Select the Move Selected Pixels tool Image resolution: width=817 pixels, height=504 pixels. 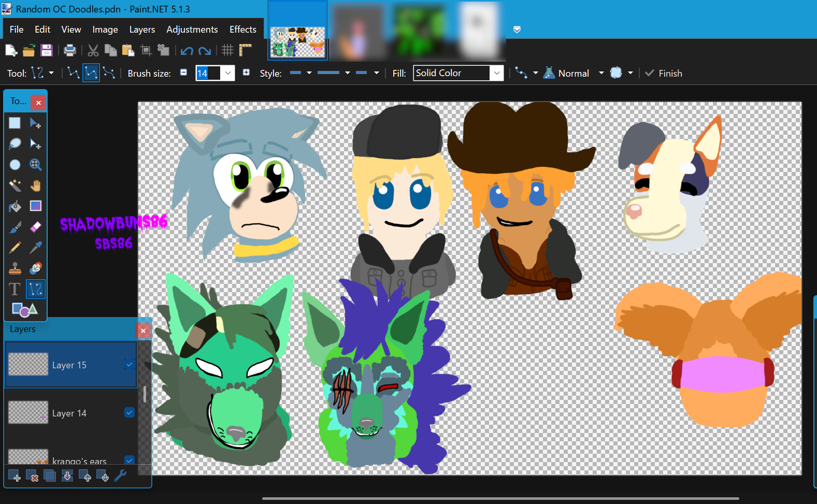(35, 123)
